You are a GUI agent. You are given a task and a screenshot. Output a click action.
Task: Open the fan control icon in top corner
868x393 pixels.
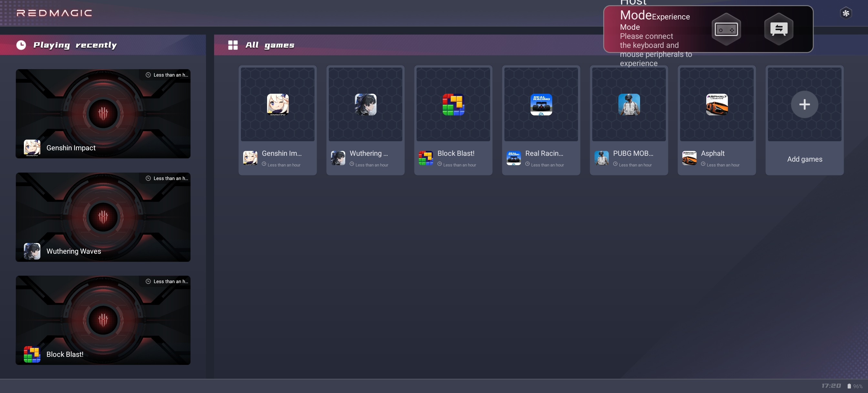tap(846, 14)
